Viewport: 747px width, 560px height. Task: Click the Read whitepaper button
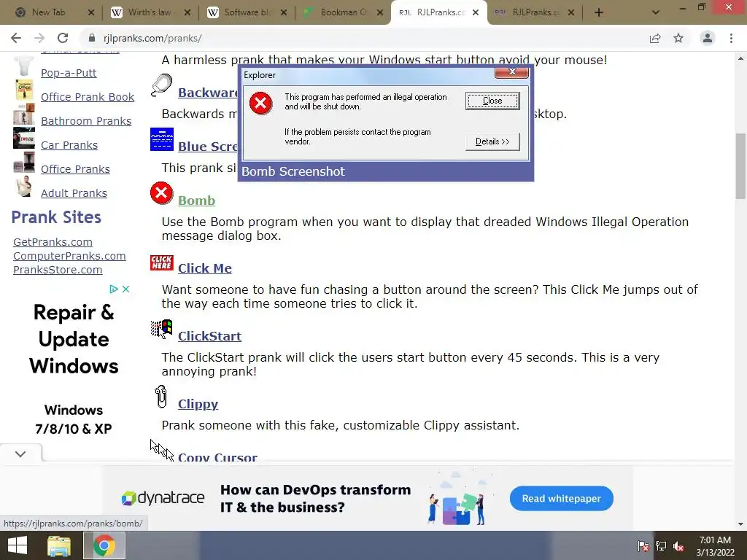(x=561, y=499)
